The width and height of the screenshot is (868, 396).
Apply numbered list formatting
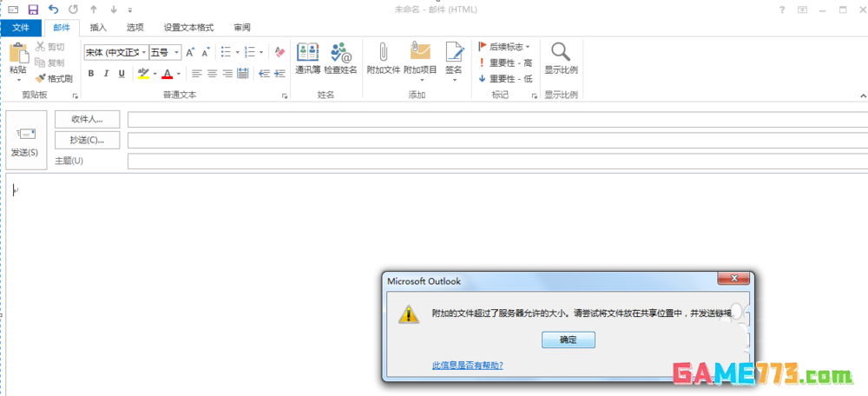point(250,52)
